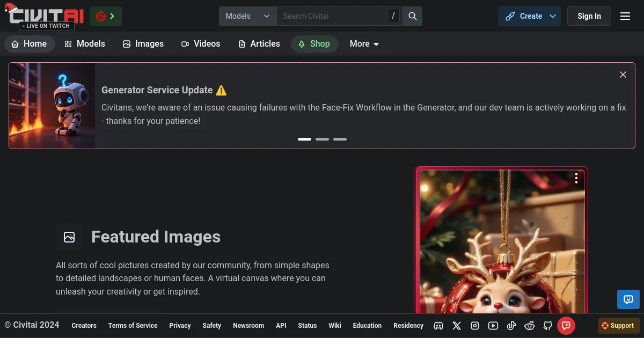Click the Instagram icon in footer
The image size is (644, 338).
point(475,326)
